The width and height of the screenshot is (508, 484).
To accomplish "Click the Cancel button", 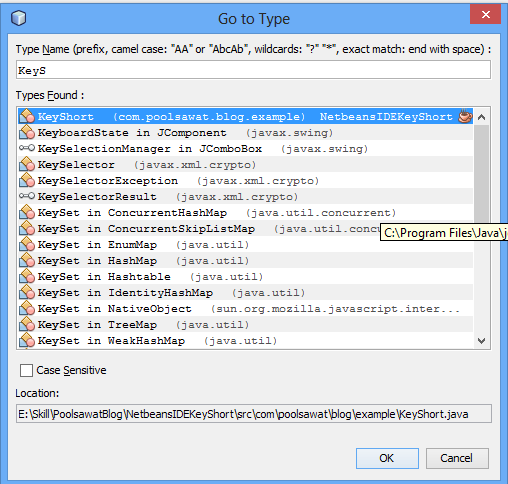I will tap(457, 458).
